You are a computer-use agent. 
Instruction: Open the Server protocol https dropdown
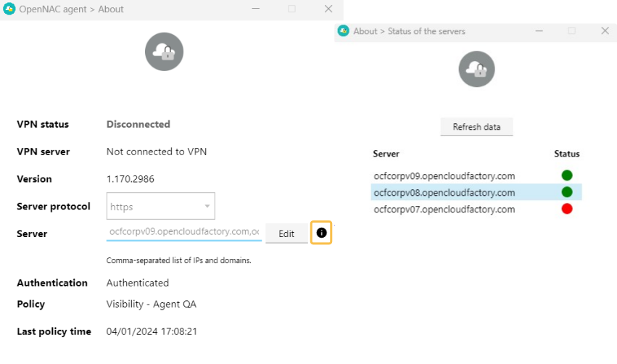pyautogui.click(x=160, y=206)
